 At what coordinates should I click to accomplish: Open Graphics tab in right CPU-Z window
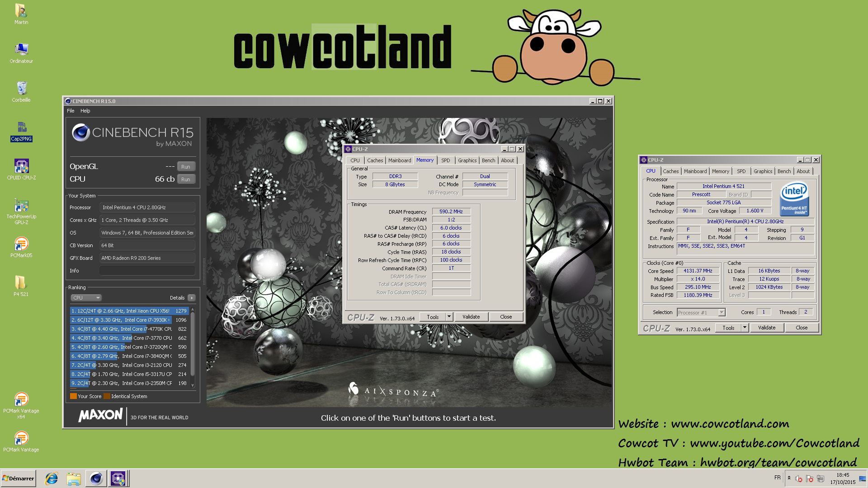click(x=763, y=171)
